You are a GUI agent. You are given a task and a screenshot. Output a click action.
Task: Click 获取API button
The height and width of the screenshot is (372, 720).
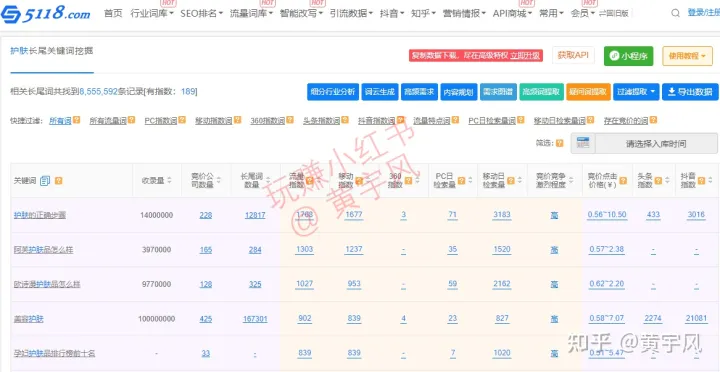click(573, 55)
